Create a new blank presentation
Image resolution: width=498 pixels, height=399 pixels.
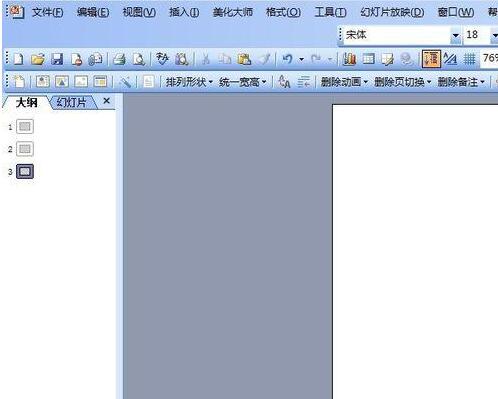pyautogui.click(x=19, y=60)
